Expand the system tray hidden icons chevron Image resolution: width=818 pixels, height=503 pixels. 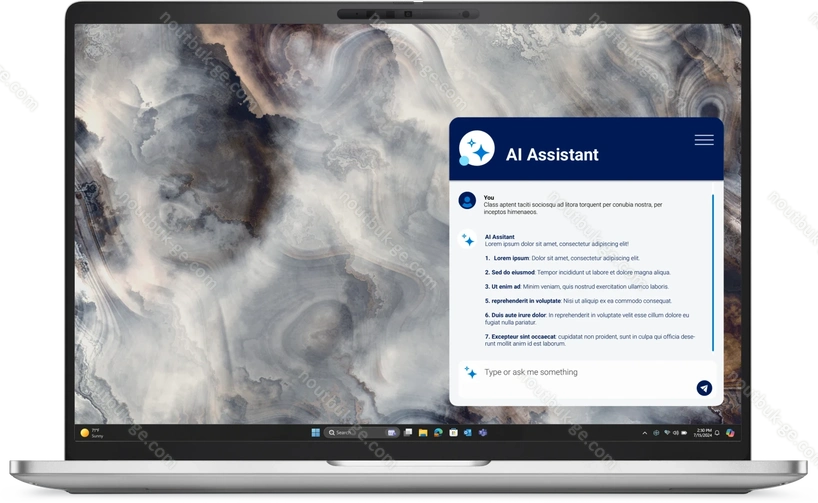(x=643, y=432)
